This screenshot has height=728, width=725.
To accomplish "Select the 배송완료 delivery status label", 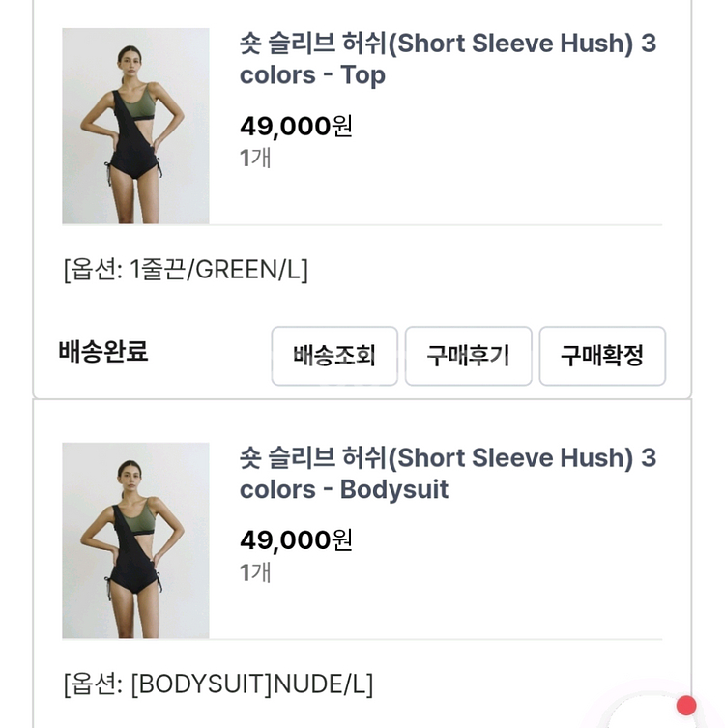I will click(x=103, y=352).
